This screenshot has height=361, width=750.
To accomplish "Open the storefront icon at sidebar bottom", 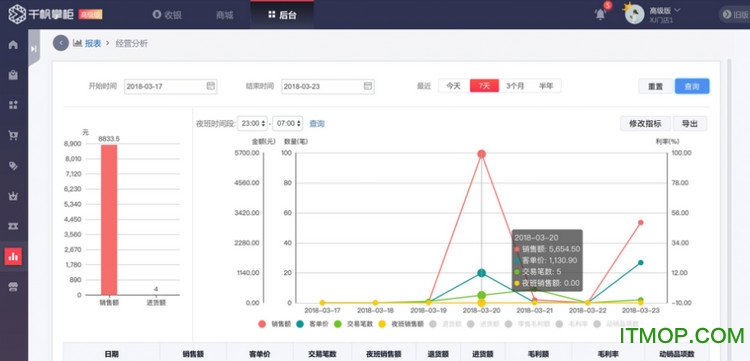I will (13, 286).
